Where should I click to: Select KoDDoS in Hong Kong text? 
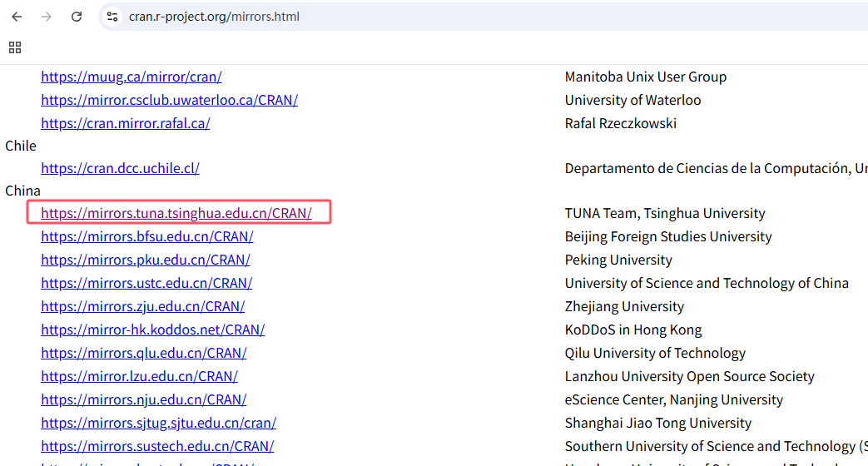point(633,330)
